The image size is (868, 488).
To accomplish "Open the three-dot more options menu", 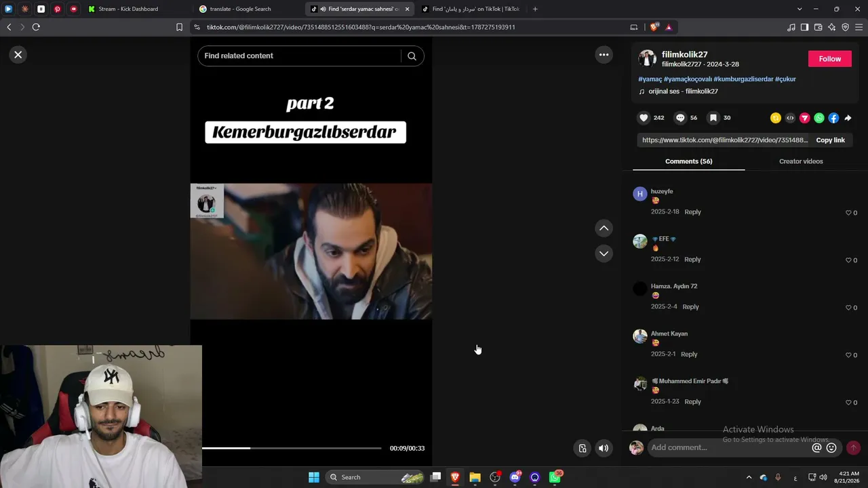I will pyautogui.click(x=604, y=55).
